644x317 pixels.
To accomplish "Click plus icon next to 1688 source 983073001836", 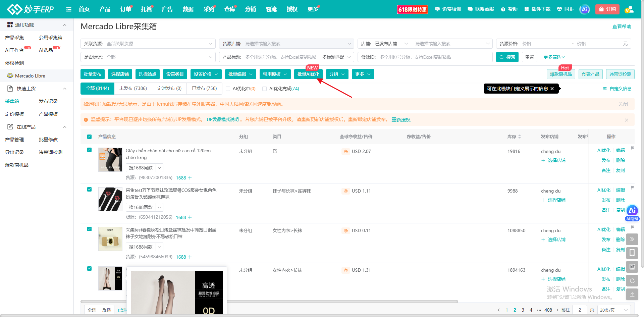I will [x=190, y=178].
